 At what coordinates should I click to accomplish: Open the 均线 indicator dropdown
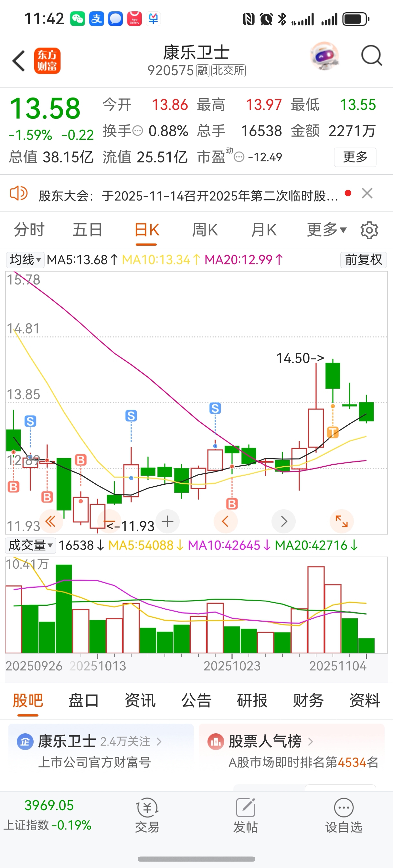(25, 260)
